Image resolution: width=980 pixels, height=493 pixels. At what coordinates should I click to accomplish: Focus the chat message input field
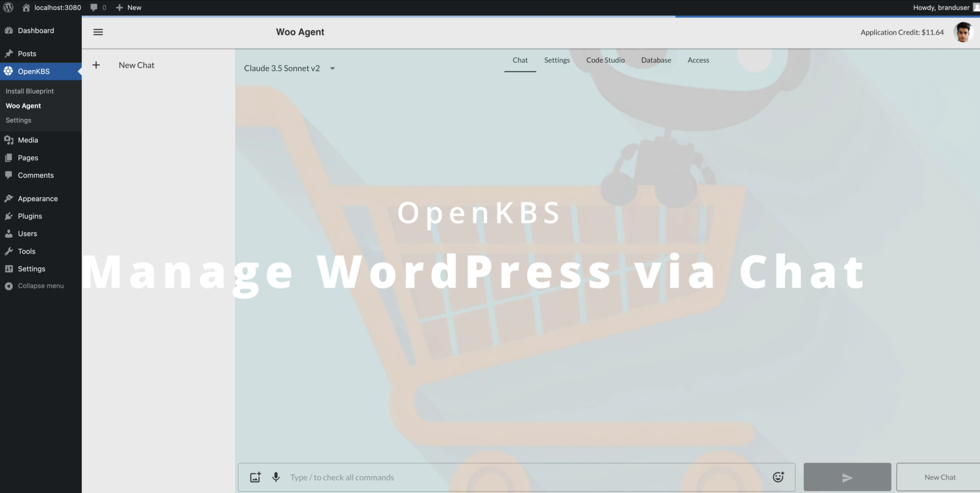529,477
